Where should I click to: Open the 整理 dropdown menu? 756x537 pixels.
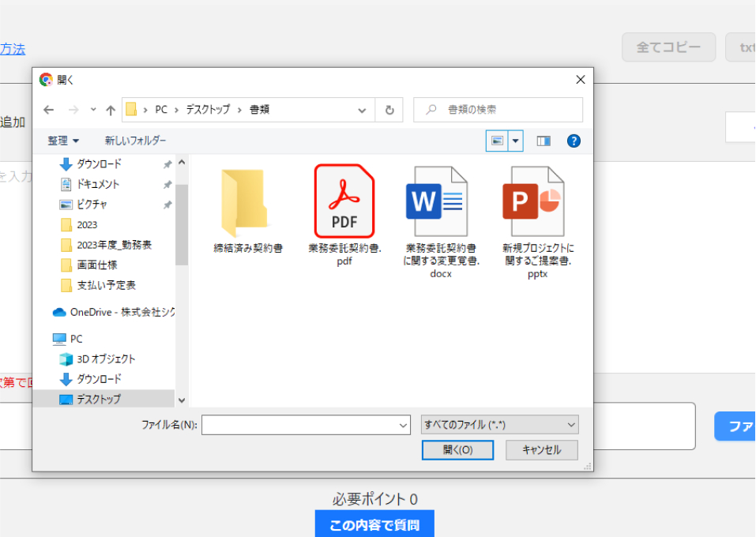click(x=62, y=140)
